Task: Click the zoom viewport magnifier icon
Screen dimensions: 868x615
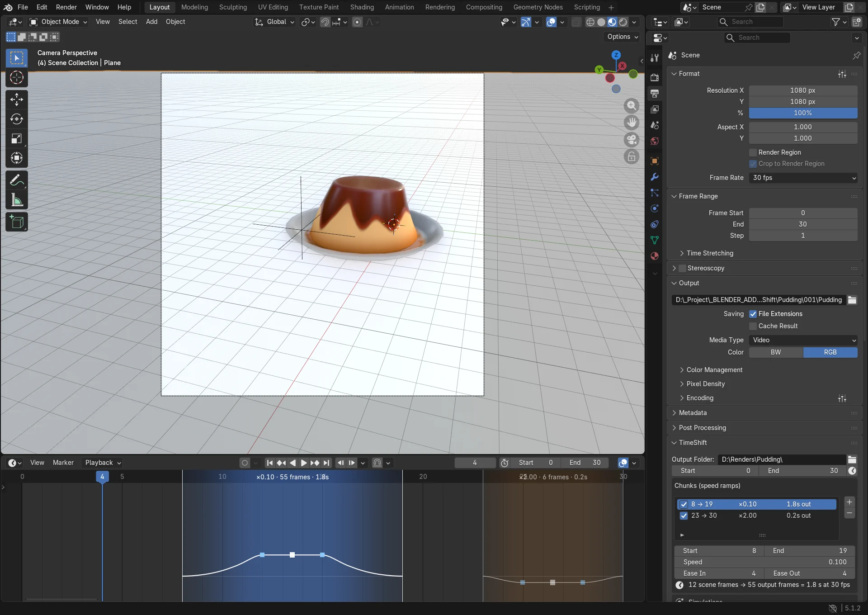Action: (x=632, y=106)
